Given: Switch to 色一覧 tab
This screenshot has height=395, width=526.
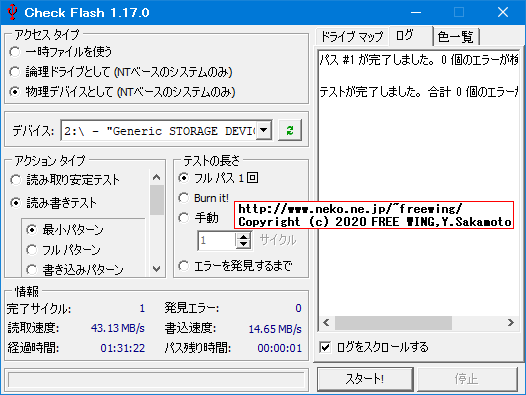Looking at the screenshot, I should 456,36.
